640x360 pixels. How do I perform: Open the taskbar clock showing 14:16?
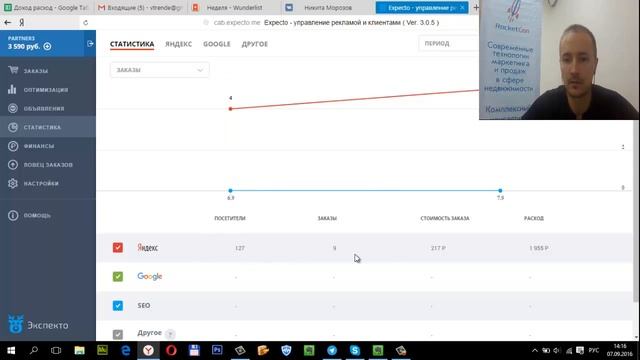pos(620,350)
